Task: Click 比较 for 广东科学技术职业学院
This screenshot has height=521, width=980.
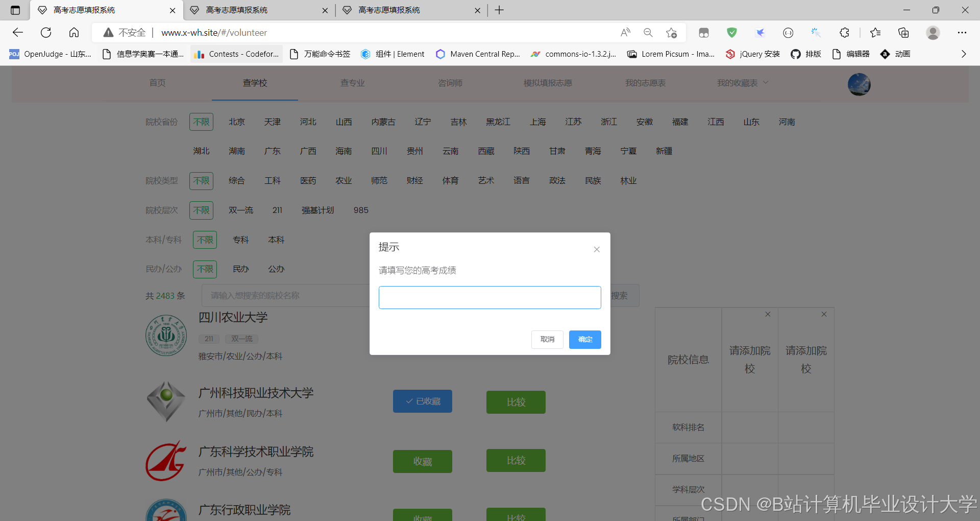Action: click(516, 460)
